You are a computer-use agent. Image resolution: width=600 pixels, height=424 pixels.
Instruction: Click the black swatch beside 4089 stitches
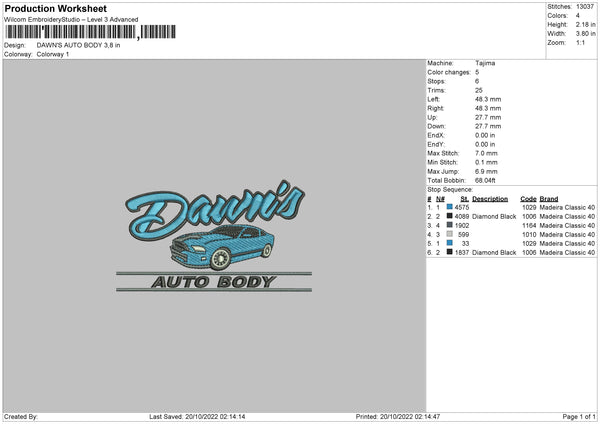coord(450,216)
